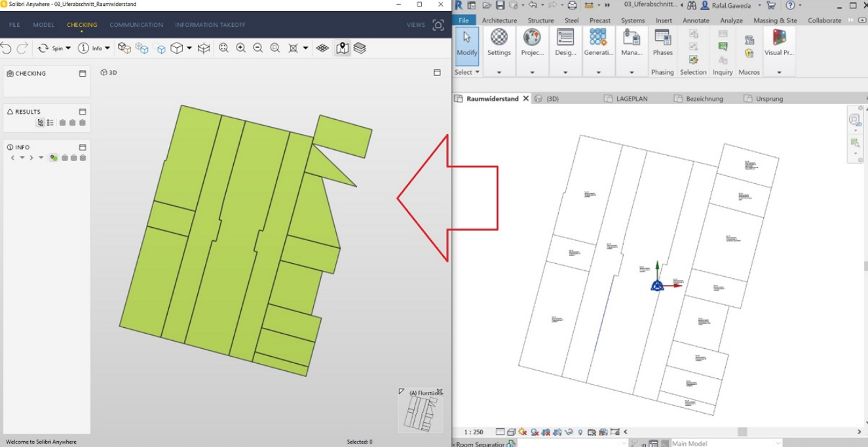The image size is (868, 447).
Task: Click the sectioning tool icon in Solibri
Action: [293, 48]
